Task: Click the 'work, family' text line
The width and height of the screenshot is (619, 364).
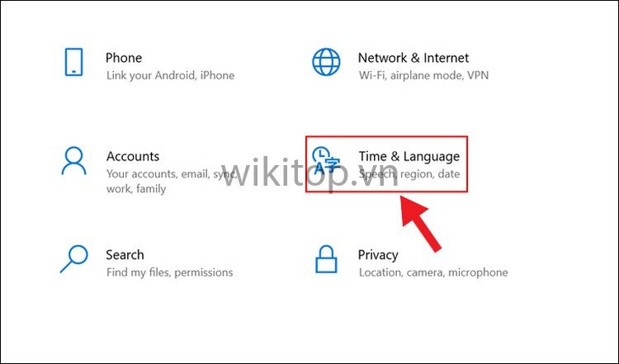Action: 136,189
